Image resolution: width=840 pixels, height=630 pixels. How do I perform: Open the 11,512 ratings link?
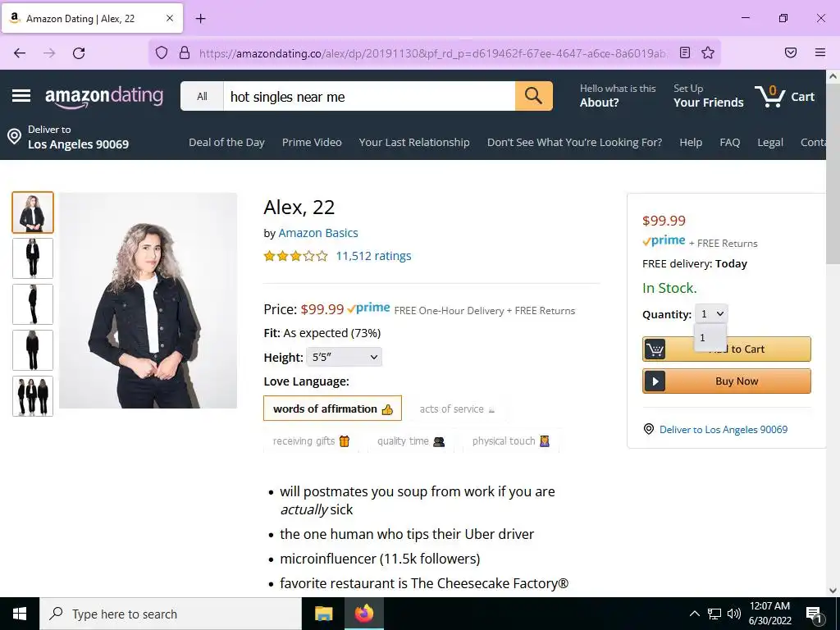coord(373,256)
